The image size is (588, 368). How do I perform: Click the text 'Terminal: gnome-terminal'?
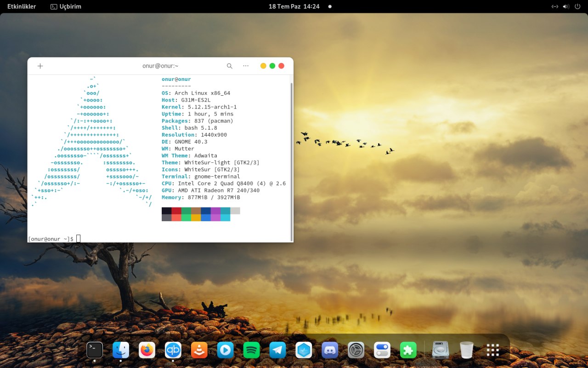click(x=201, y=176)
